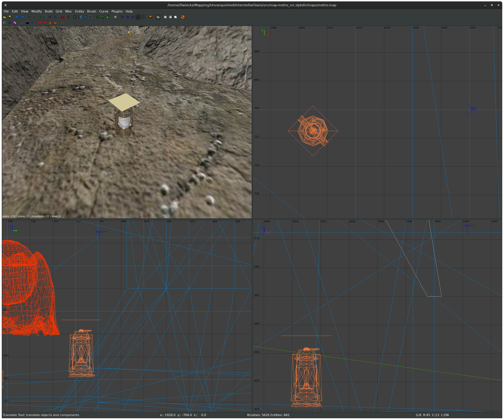504x420 pixels.
Task: Activate the Translate tool
Action: pos(123,17)
